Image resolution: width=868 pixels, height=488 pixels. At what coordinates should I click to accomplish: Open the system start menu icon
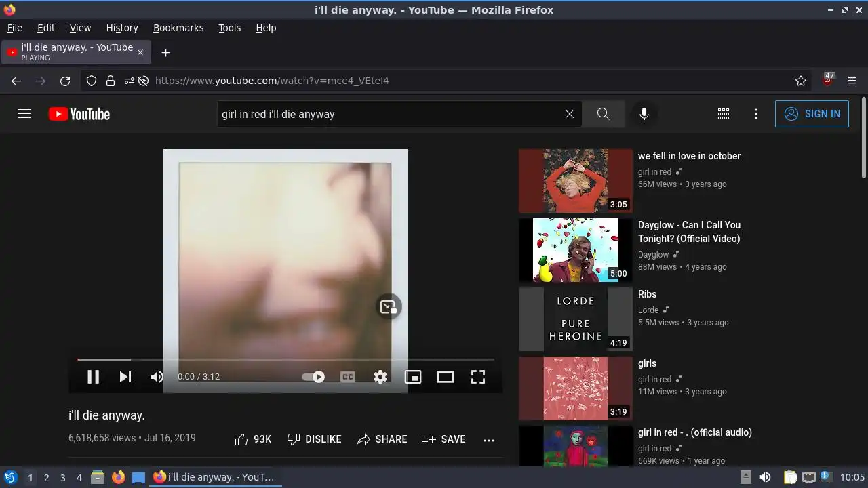(11, 477)
